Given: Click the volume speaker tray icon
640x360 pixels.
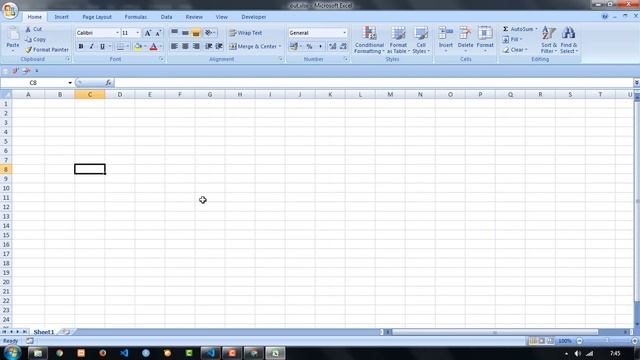Looking at the screenshot, I should (578, 353).
